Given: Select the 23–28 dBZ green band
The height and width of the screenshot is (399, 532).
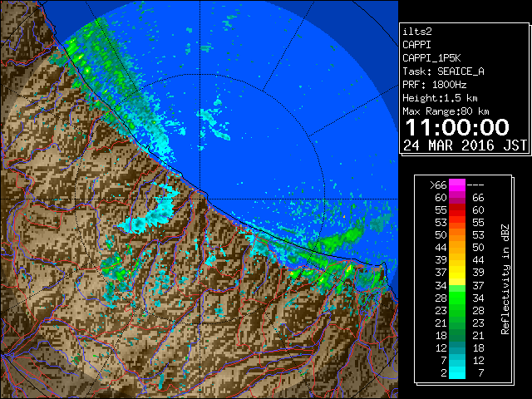Looking at the screenshot, I should coord(457,310).
